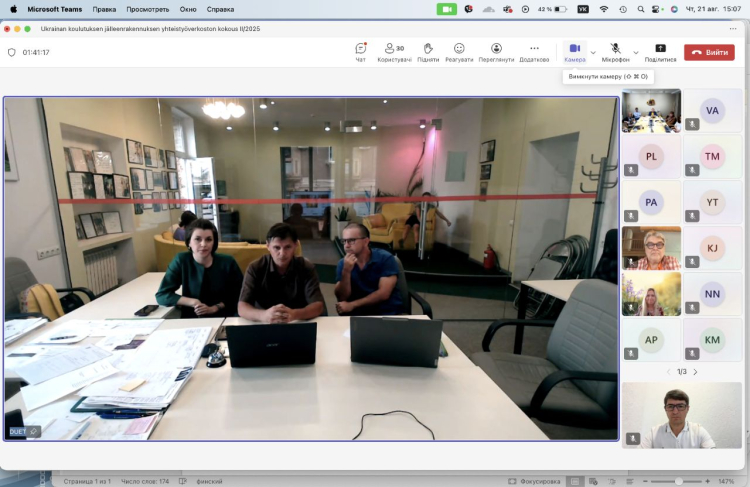Viewport: 750px width, 487px height.
Task: Select the VA participant tile
Action: 713,110
